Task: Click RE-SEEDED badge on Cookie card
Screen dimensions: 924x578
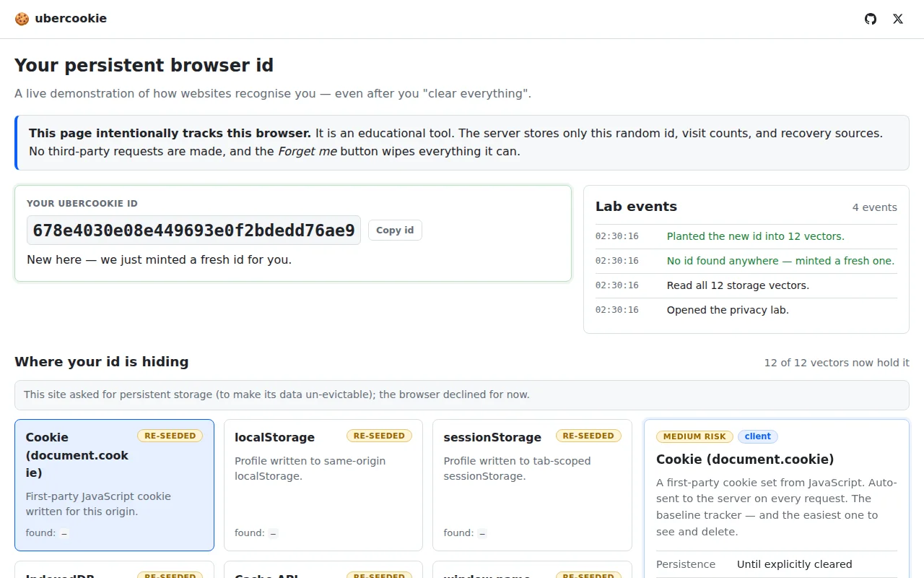Action: point(170,436)
